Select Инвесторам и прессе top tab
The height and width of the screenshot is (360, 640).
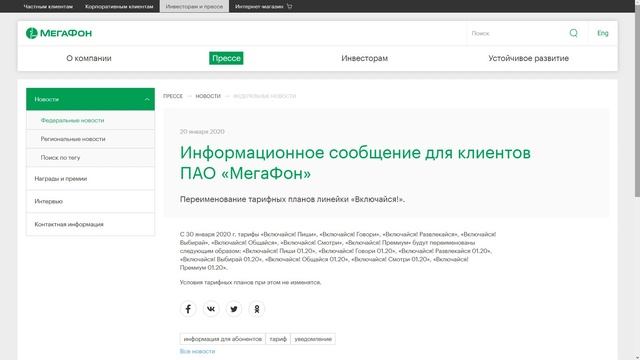[x=194, y=7]
